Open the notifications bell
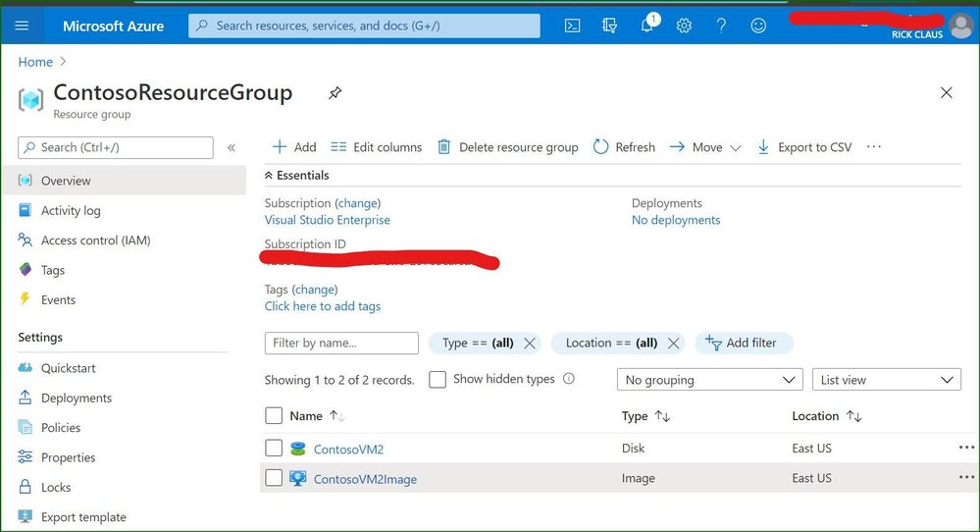The height and width of the screenshot is (532, 980). click(647, 25)
